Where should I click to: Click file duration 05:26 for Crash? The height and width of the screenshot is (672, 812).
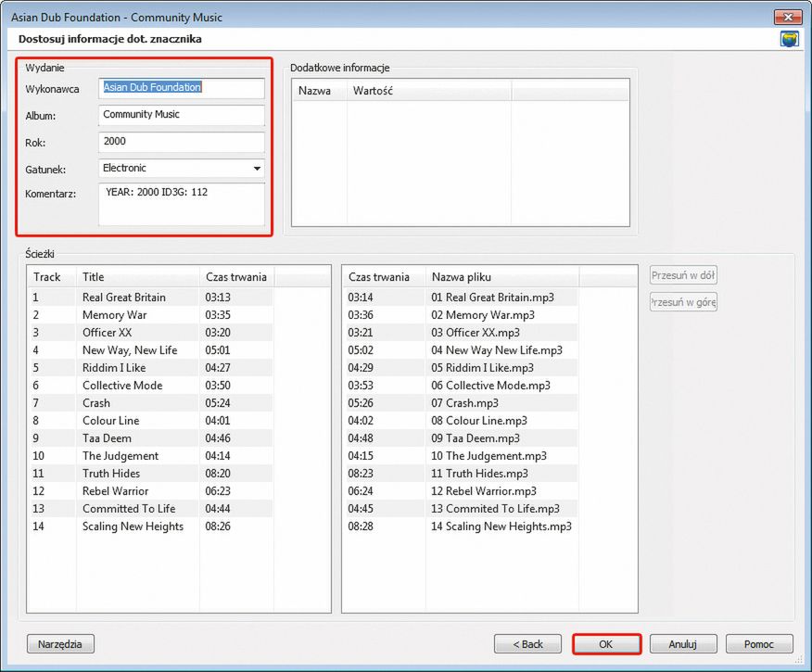pyautogui.click(x=361, y=403)
